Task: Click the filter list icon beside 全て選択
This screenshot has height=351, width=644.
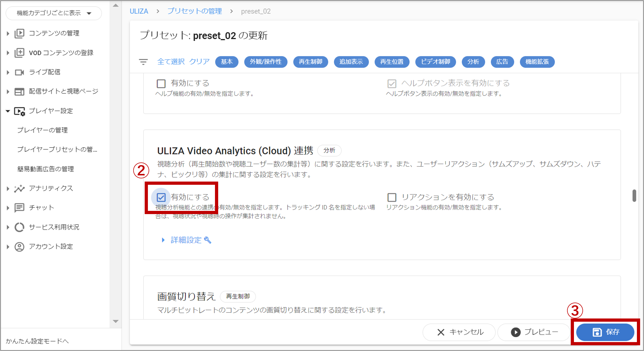Action: (143, 62)
